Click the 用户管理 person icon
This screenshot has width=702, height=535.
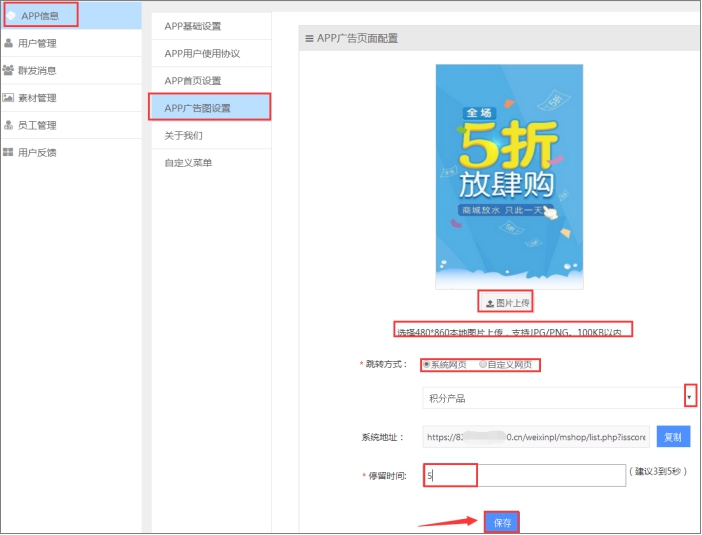8,43
